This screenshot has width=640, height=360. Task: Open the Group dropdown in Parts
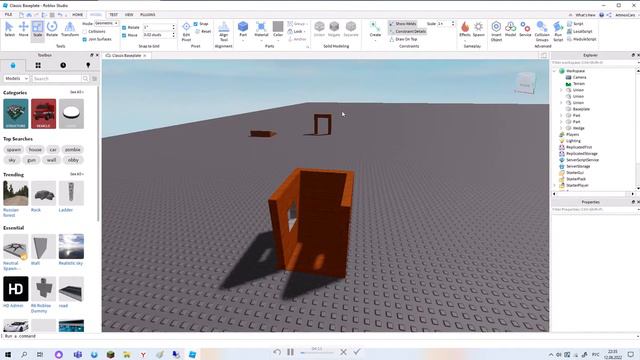point(297,24)
